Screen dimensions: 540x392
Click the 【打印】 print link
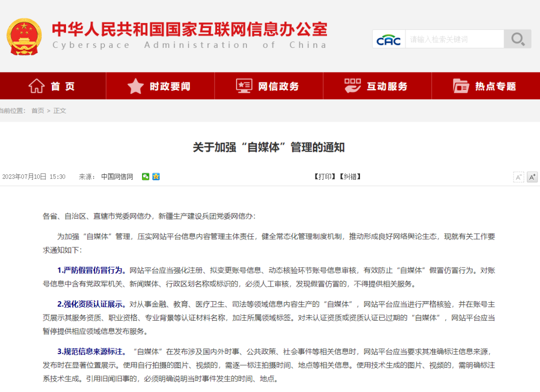(x=325, y=177)
